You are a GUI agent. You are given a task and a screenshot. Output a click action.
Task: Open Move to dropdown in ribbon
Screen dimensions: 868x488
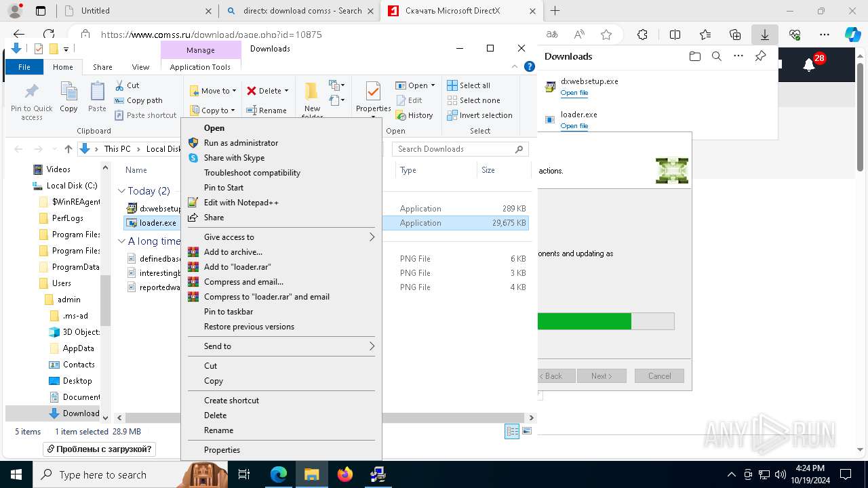click(x=213, y=91)
